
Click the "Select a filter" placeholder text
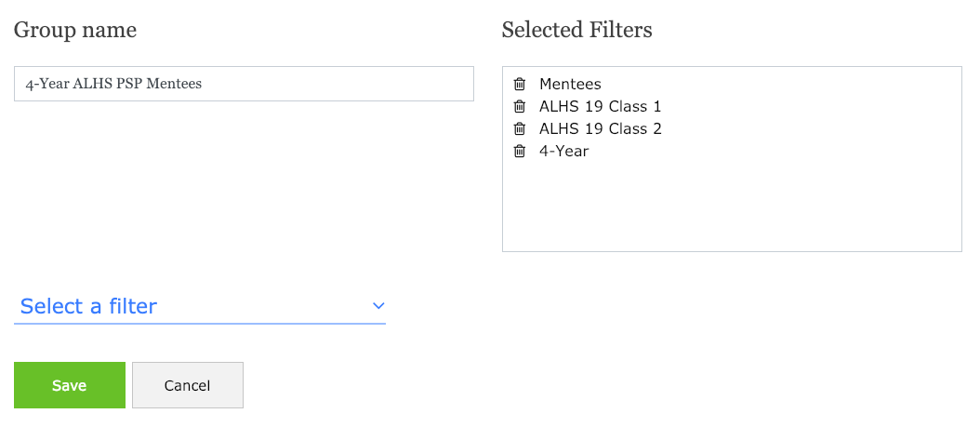[89, 306]
